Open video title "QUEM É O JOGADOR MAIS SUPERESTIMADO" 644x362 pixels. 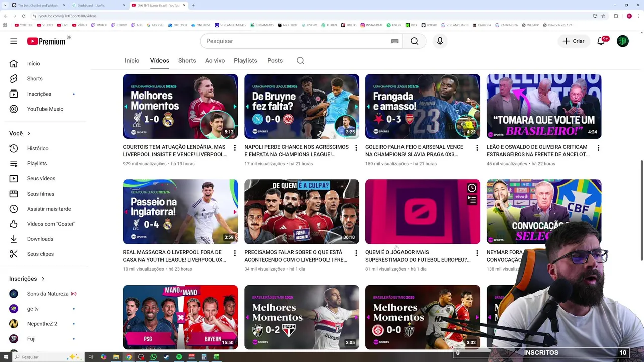coord(418,256)
